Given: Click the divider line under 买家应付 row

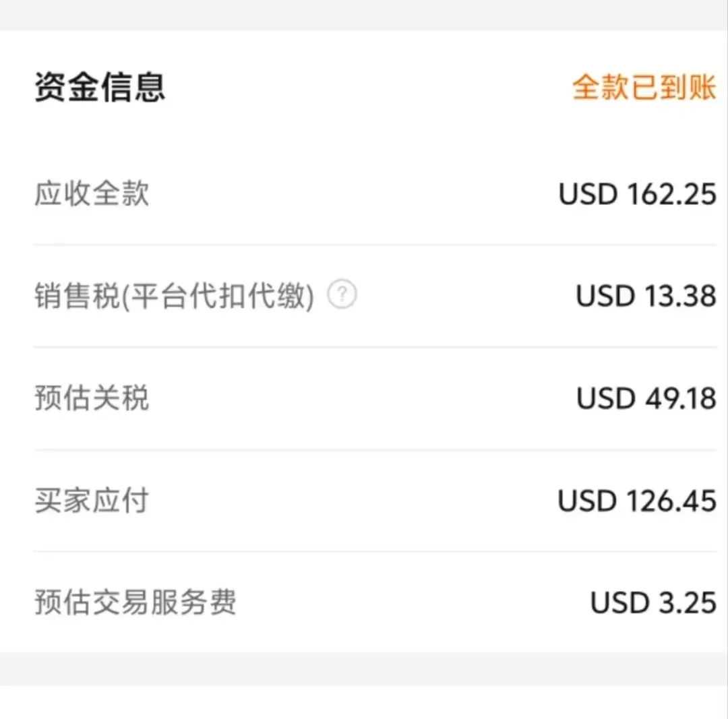Looking at the screenshot, I should pyautogui.click(x=375, y=551).
